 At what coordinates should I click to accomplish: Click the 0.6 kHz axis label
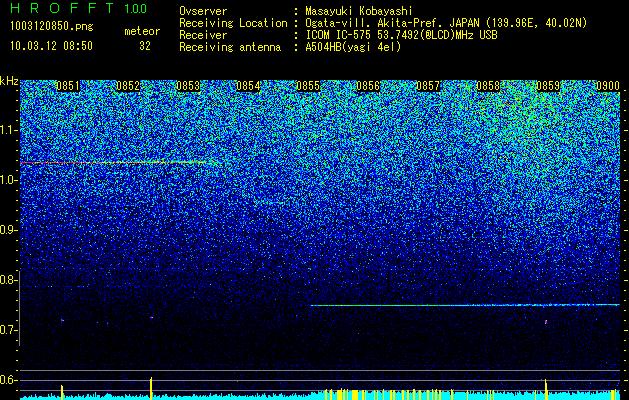pyautogui.click(x=7, y=380)
